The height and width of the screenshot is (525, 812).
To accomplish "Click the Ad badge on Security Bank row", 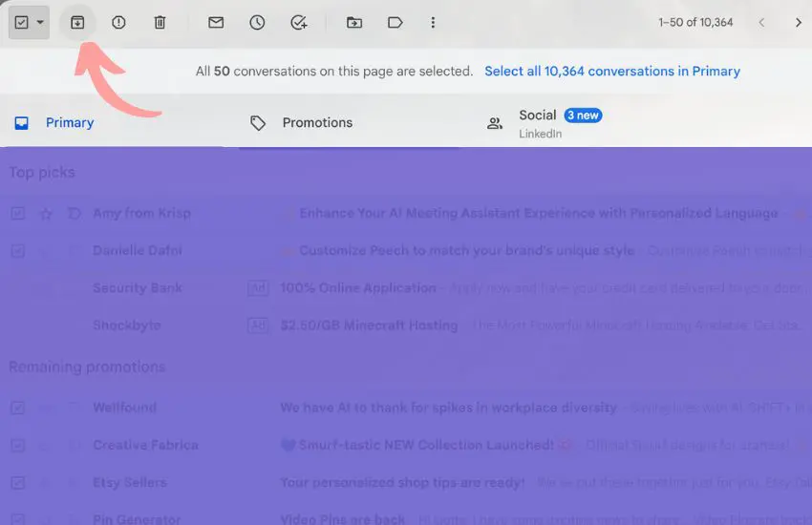I will pos(258,288).
